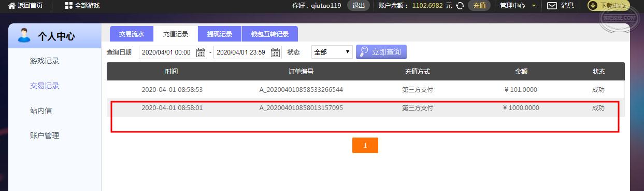Click username qiutao119 in header
Image resolution: width=644 pixels, height=191 pixels.
tap(325, 6)
